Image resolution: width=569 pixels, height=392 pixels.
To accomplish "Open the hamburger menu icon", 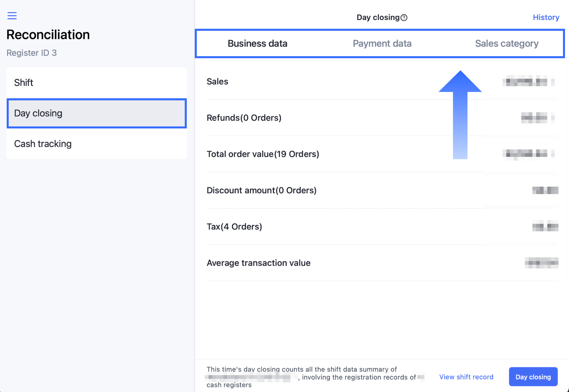I will [12, 16].
